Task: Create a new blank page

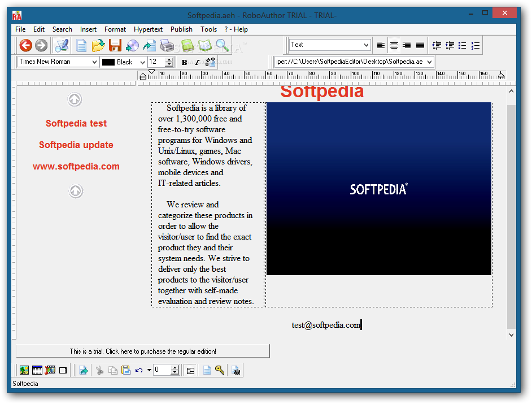Action: [x=81, y=45]
